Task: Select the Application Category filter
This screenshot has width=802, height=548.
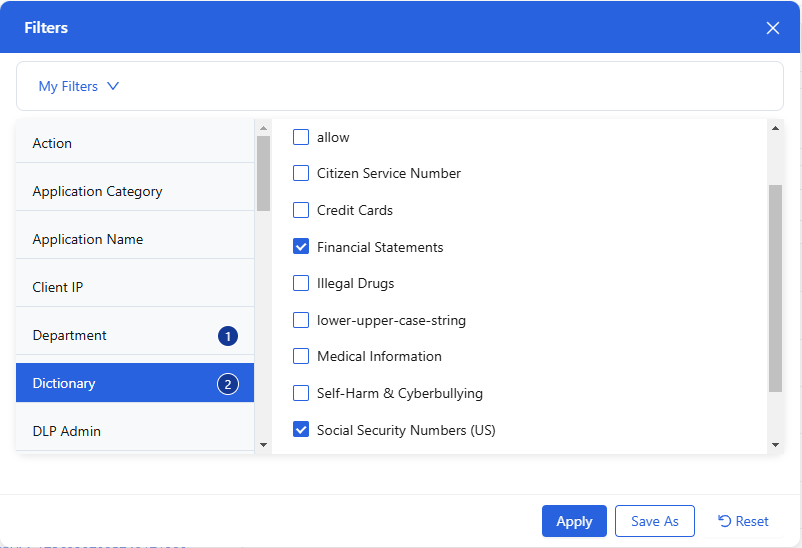Action: (97, 191)
